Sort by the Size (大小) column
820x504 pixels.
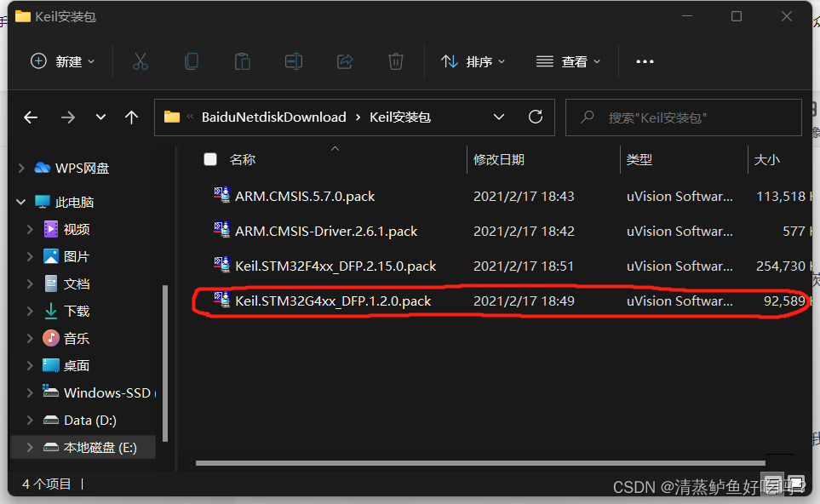click(x=766, y=159)
